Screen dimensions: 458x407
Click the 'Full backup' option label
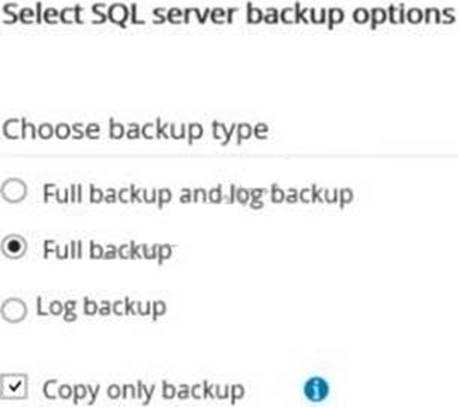107,250
